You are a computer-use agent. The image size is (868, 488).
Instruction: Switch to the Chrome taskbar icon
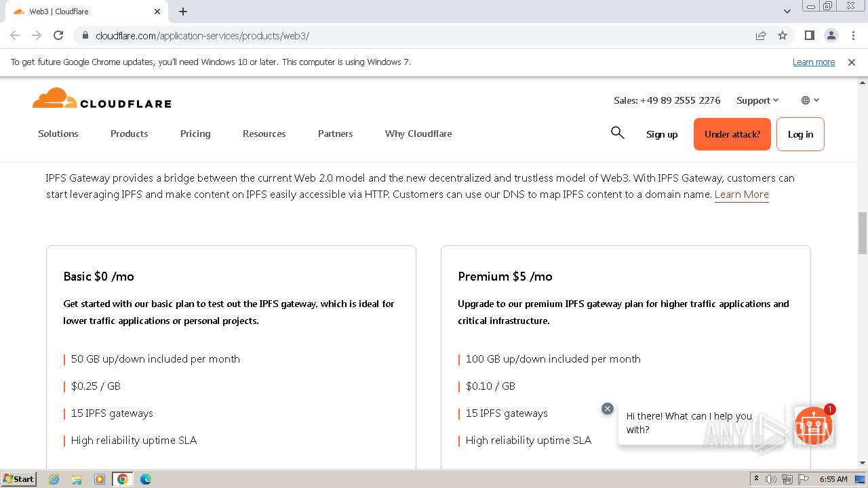(x=123, y=479)
